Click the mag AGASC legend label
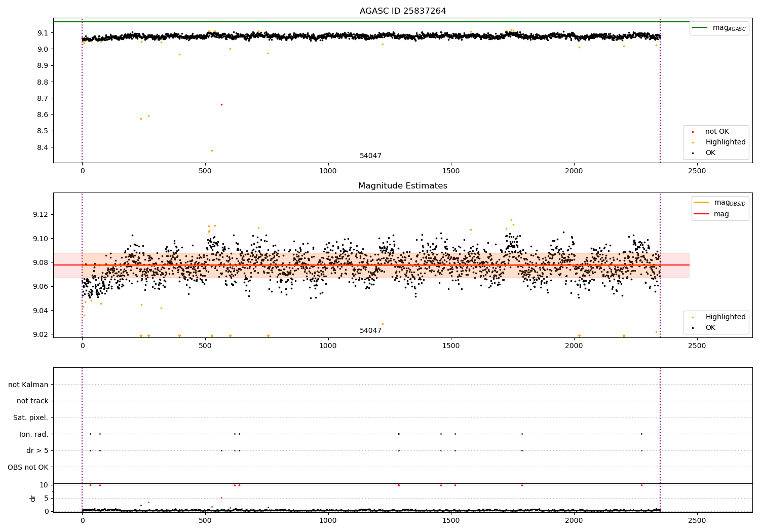Viewport: 760px width, 532px height. (x=729, y=28)
